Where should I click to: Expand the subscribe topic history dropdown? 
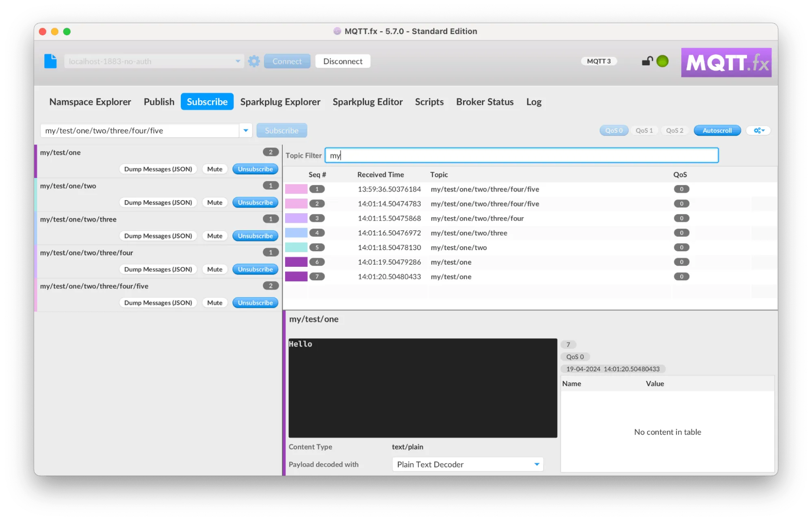coord(246,130)
